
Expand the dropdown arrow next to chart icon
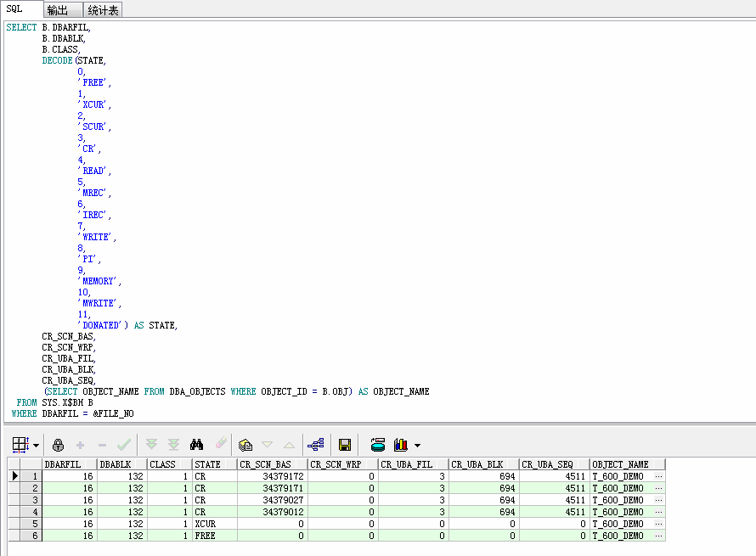click(417, 446)
